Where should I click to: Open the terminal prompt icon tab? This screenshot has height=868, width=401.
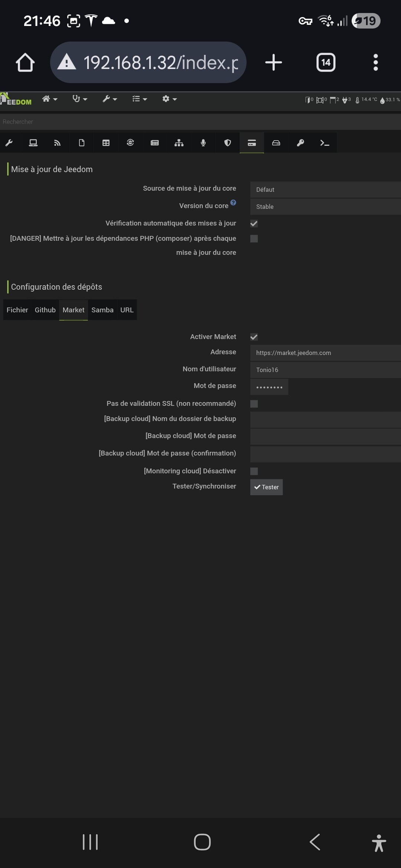[x=325, y=143]
